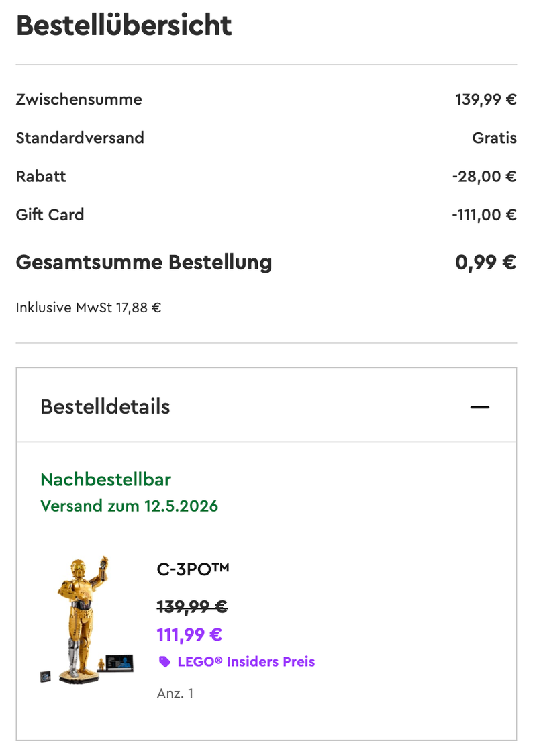The image size is (537, 756).
Task: Click the Inklusive MwSt 17,88 € note
Action: tap(89, 308)
